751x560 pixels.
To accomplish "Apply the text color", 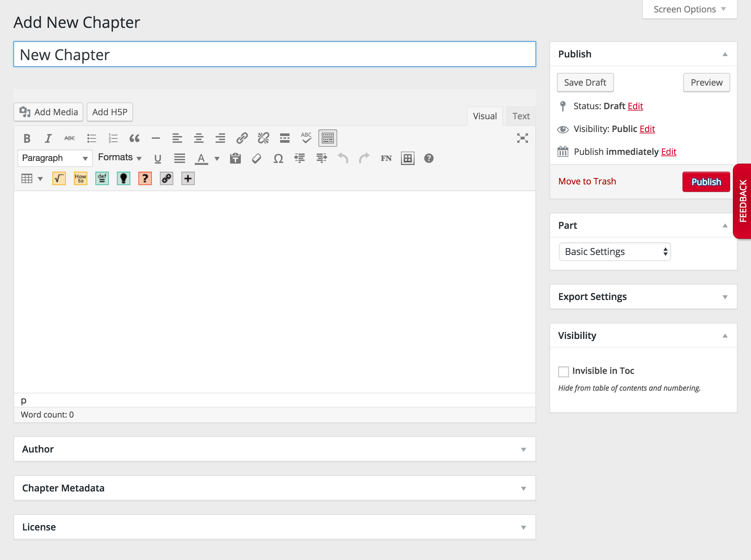I will coord(201,158).
